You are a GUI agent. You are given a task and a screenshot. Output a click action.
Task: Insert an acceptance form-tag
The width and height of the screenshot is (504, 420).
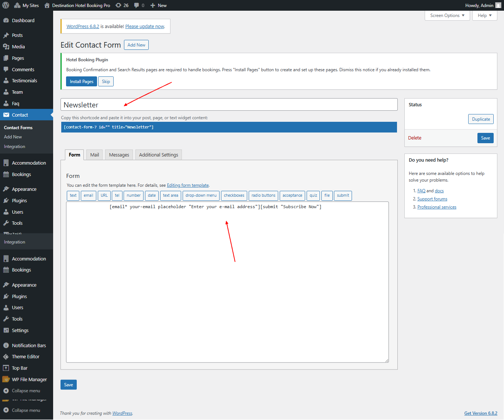292,196
